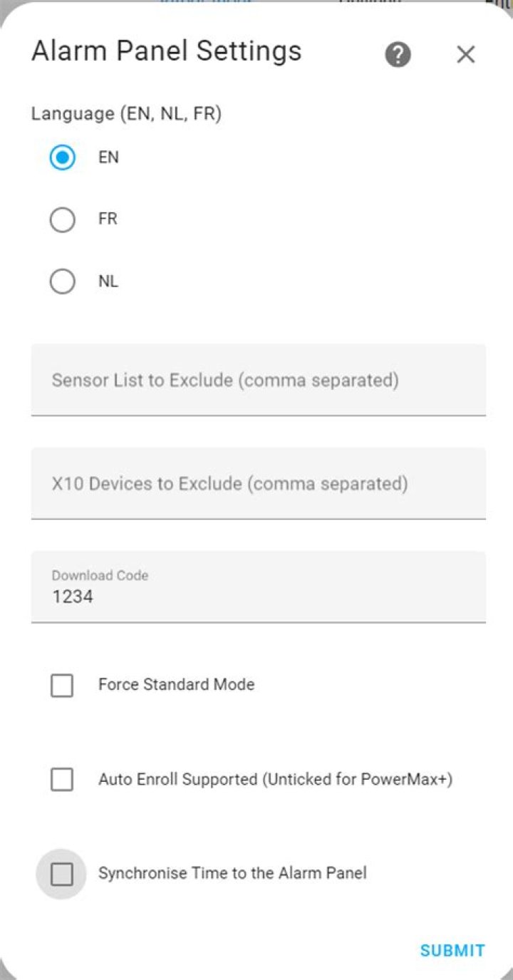Tick the Auto Enroll Supported checkbox
This screenshot has height=980, width=513.
click(62, 780)
